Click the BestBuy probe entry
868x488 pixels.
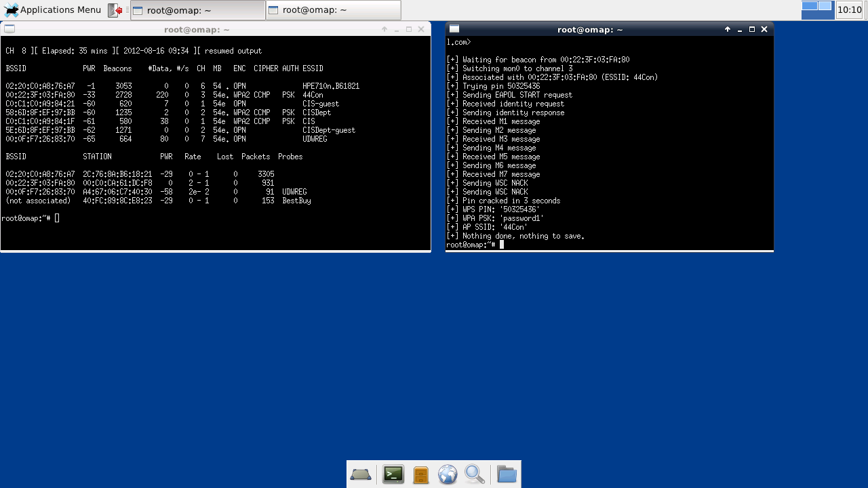296,201
